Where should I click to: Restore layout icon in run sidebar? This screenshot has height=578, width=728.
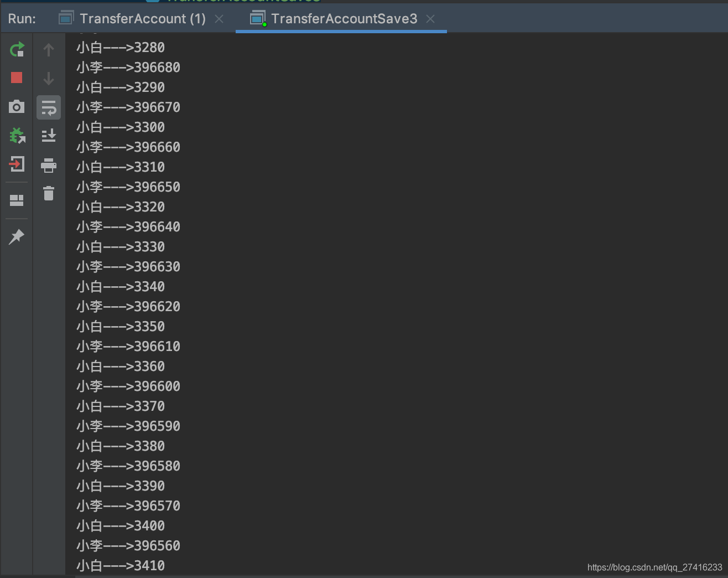click(17, 200)
